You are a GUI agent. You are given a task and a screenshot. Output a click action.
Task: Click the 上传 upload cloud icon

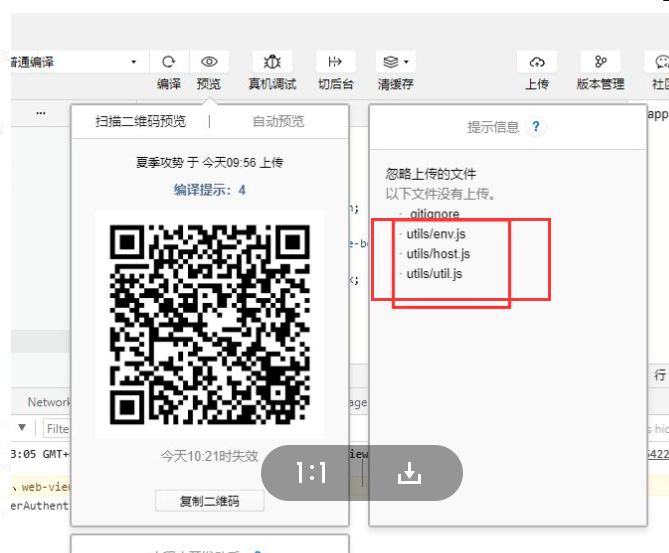coord(537,62)
